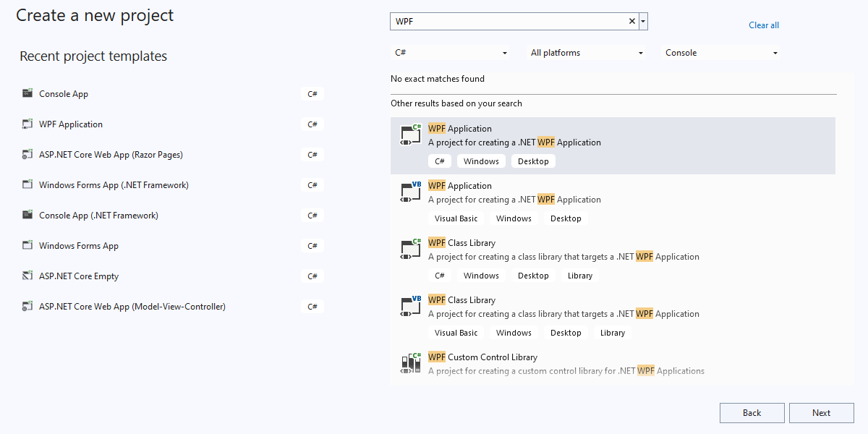The image size is (868, 434).
Task: Click the Console App (.NET Framework) icon
Action: [27, 215]
